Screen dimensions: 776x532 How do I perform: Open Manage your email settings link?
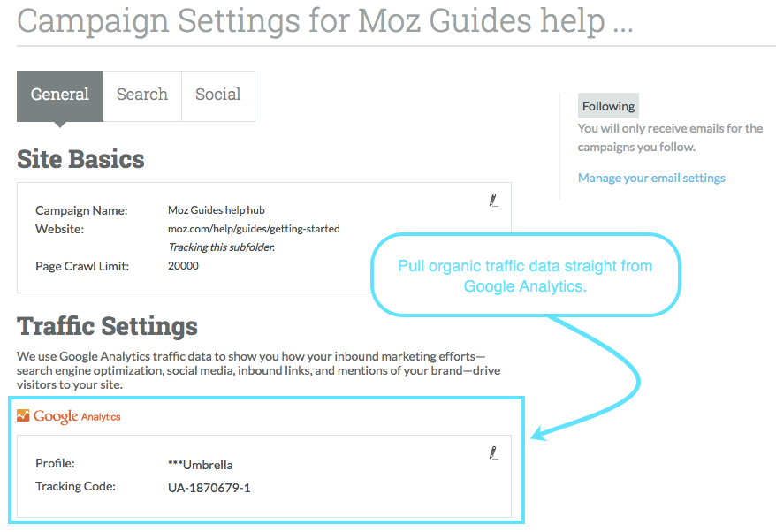(651, 178)
